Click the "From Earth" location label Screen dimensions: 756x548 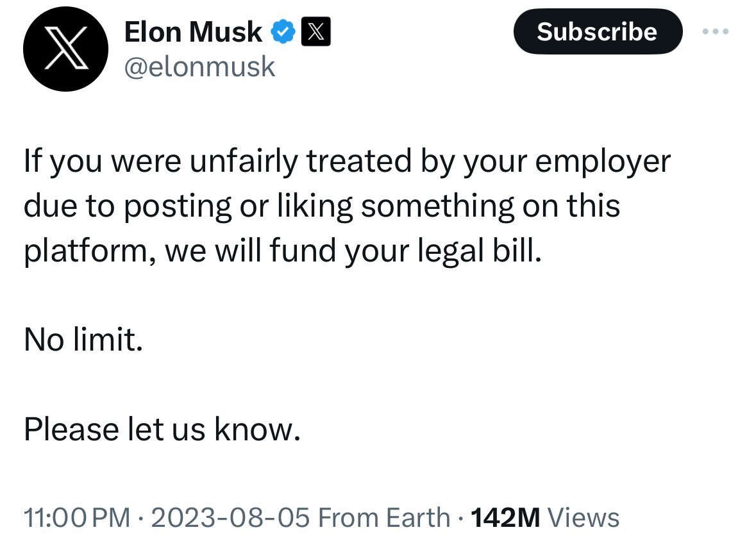pos(384,517)
